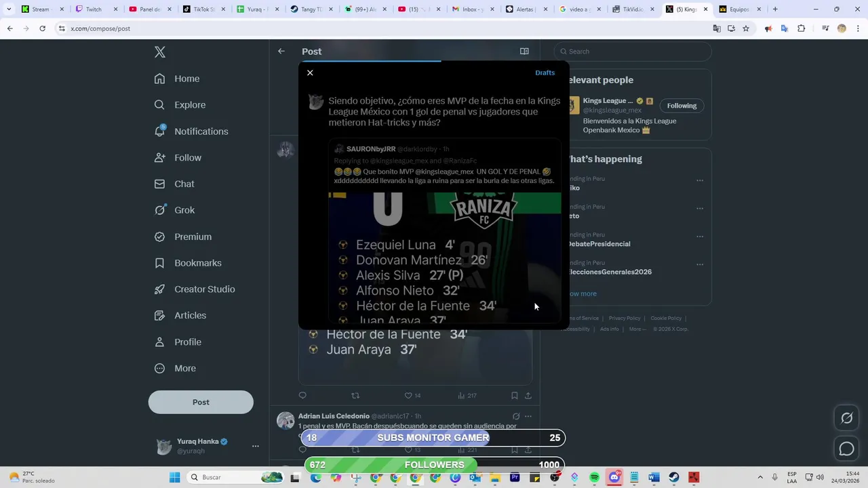
Task: Click the Raniza FC scoreboard image in quote
Action: point(445,258)
